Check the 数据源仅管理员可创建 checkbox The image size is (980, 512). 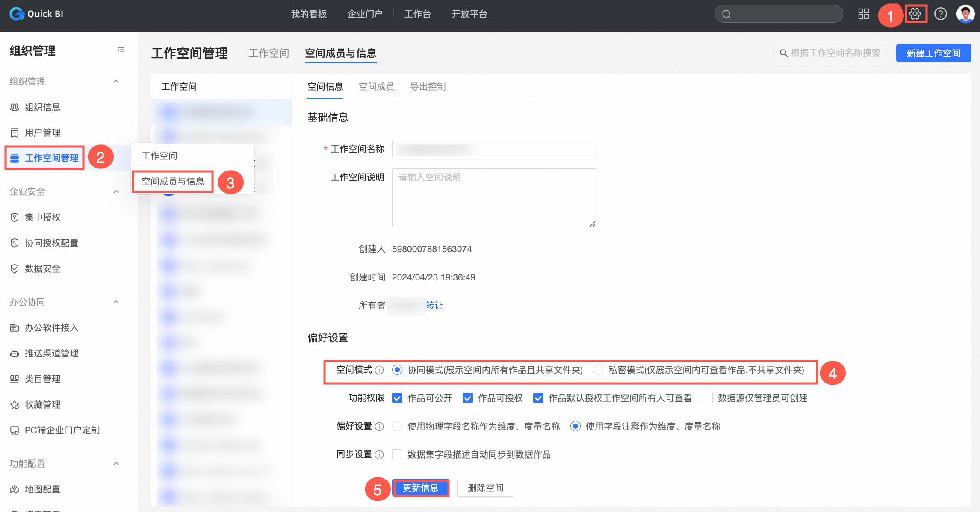(708, 398)
